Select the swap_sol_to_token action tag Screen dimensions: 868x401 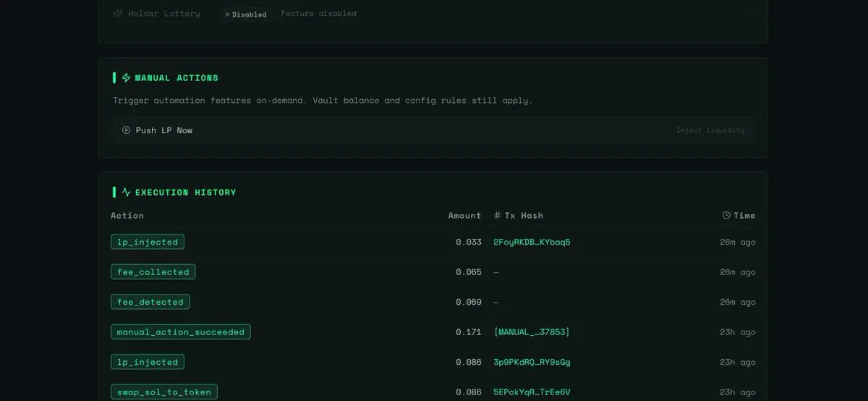point(163,392)
